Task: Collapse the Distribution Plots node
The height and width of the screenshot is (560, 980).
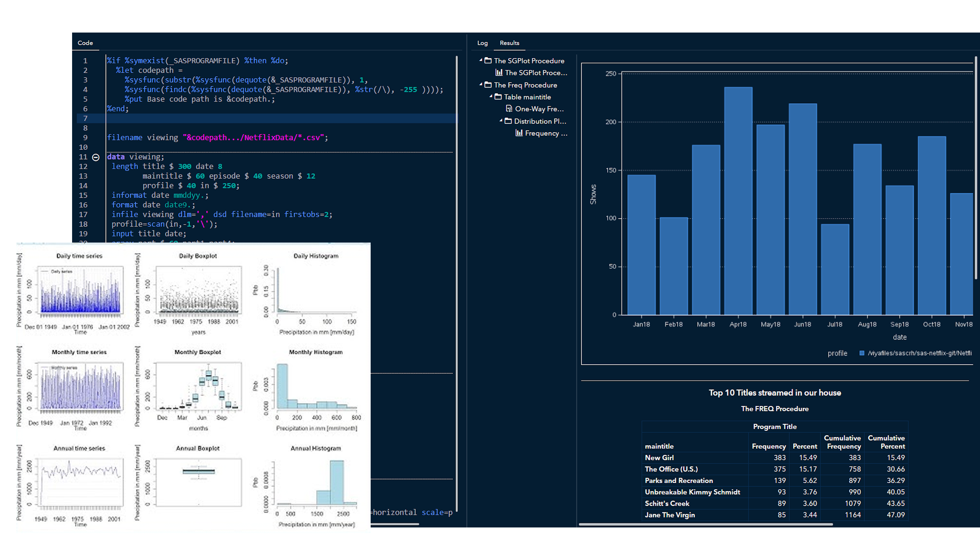Action: point(501,121)
